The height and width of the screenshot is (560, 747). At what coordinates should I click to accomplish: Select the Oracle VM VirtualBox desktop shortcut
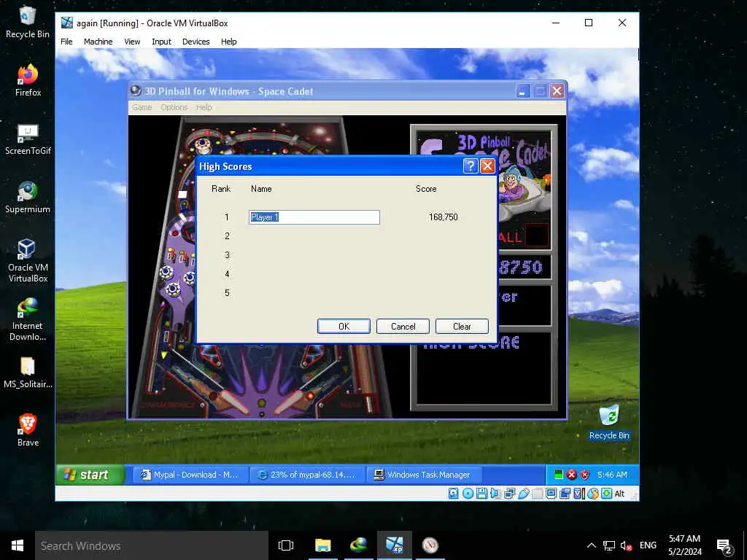coord(28,260)
